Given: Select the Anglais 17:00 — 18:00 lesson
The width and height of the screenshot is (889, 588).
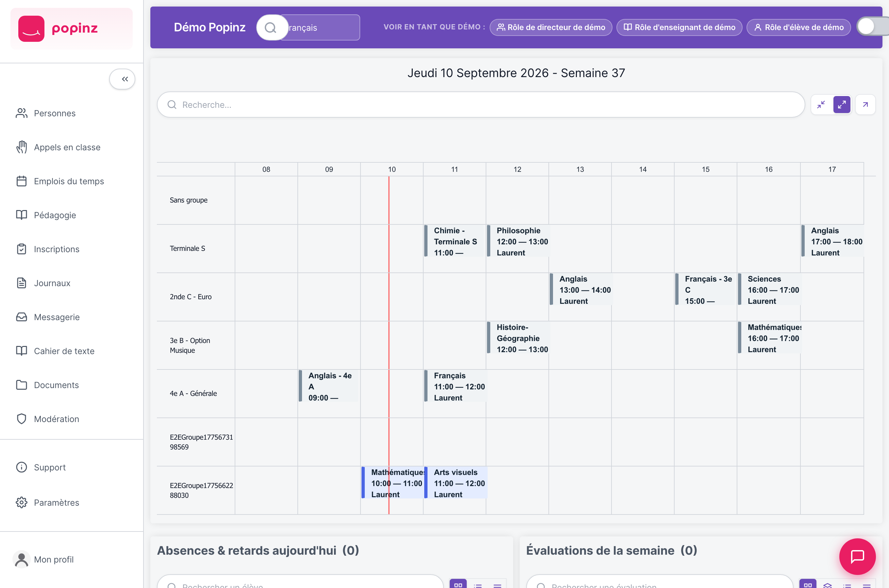Looking at the screenshot, I should 832,241.
